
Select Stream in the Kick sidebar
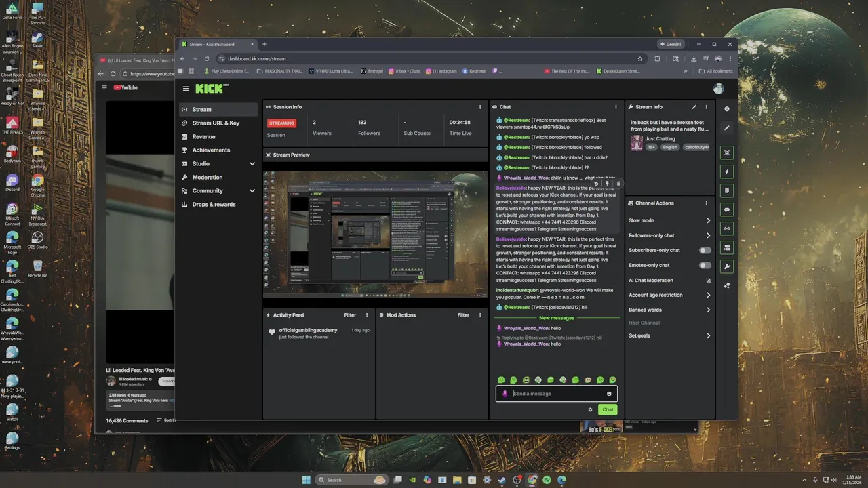point(218,109)
